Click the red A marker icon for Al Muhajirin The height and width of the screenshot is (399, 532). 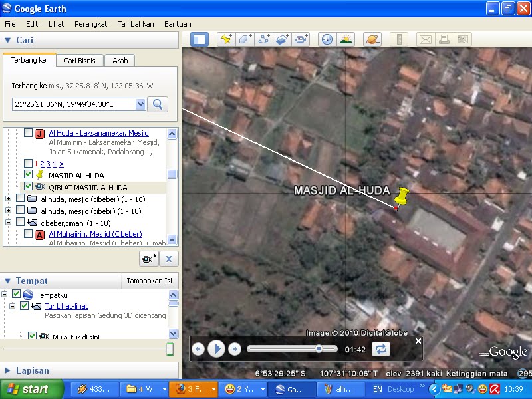point(40,235)
